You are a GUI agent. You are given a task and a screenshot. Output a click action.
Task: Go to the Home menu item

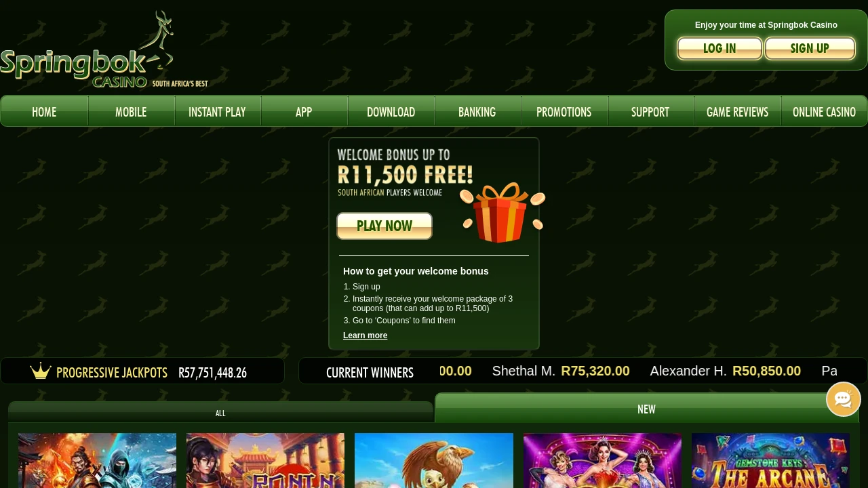pyautogui.click(x=44, y=111)
